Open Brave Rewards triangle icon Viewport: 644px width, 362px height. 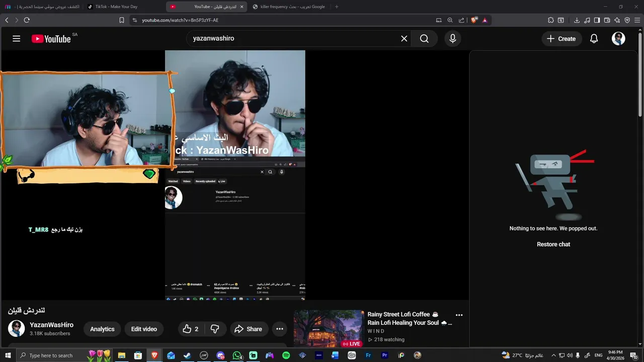coord(485,20)
